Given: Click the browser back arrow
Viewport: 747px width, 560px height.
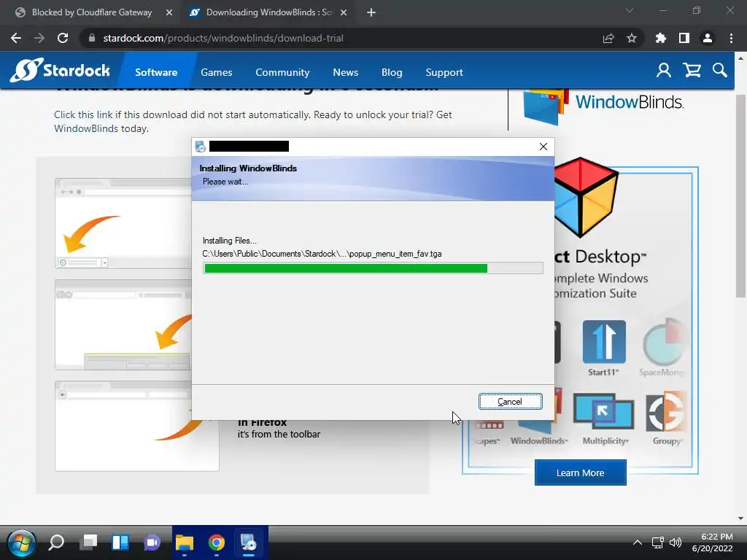Looking at the screenshot, I should (16, 38).
